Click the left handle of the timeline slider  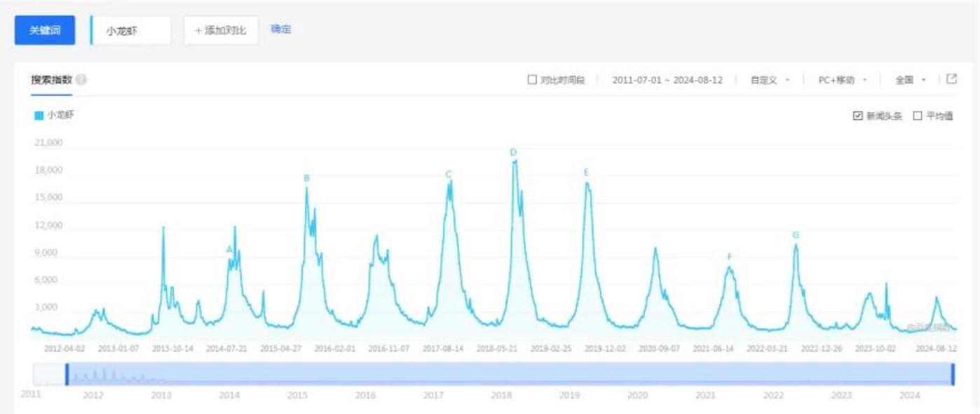67,374
